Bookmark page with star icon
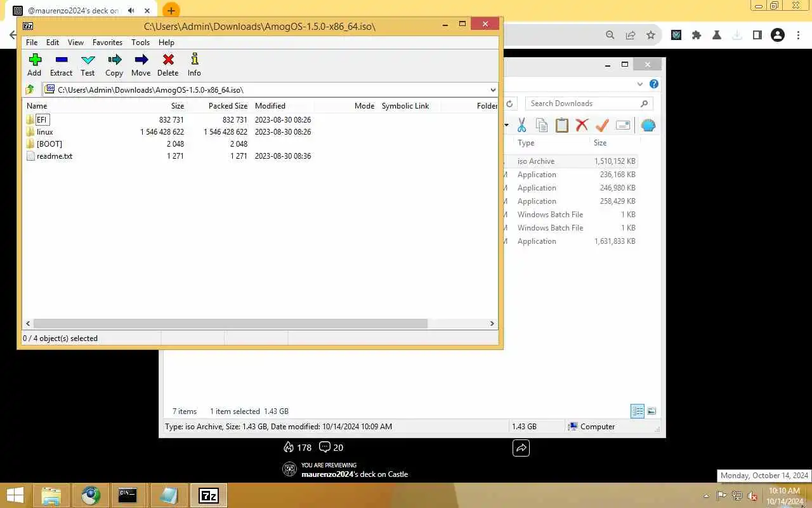The image size is (812, 508). tap(651, 36)
